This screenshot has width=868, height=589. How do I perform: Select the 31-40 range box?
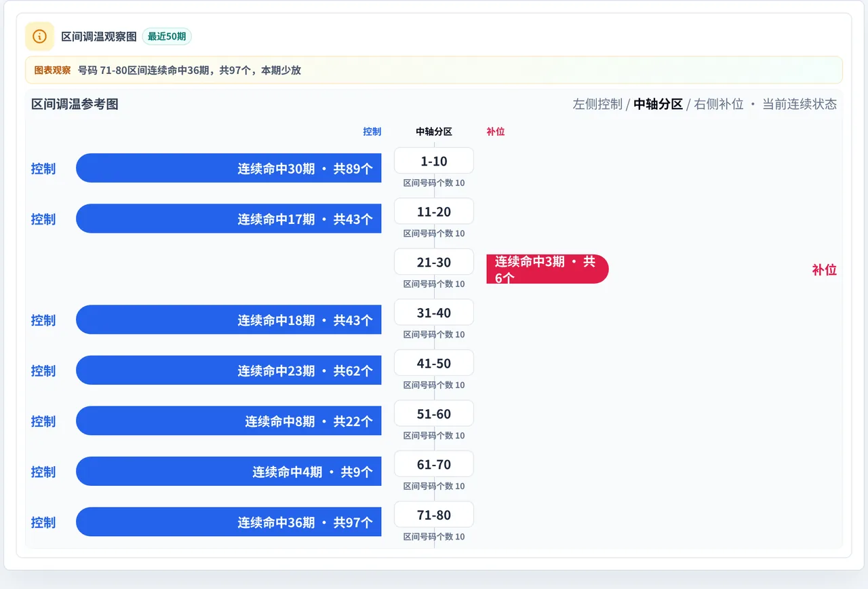[x=434, y=313]
